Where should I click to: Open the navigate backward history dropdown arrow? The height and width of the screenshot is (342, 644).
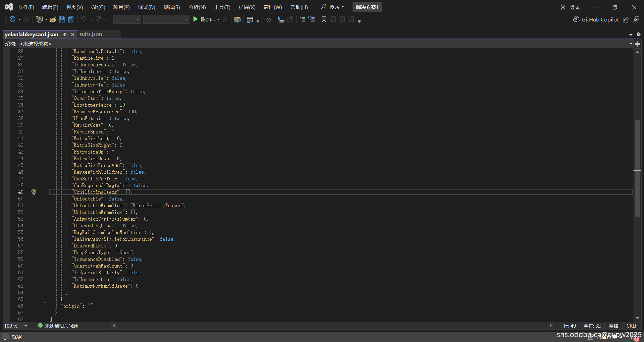[x=19, y=19]
